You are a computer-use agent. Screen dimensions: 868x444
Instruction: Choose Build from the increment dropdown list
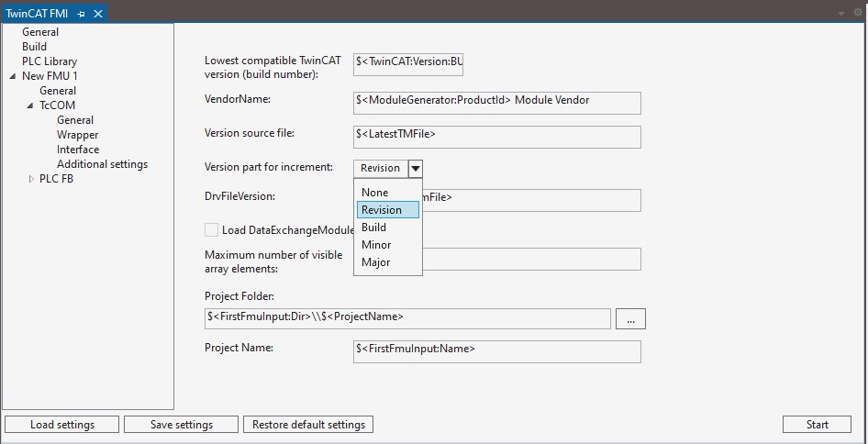(387, 227)
